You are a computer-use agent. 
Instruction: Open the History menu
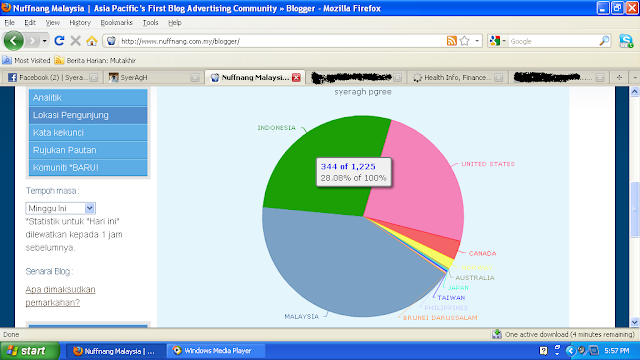click(80, 22)
